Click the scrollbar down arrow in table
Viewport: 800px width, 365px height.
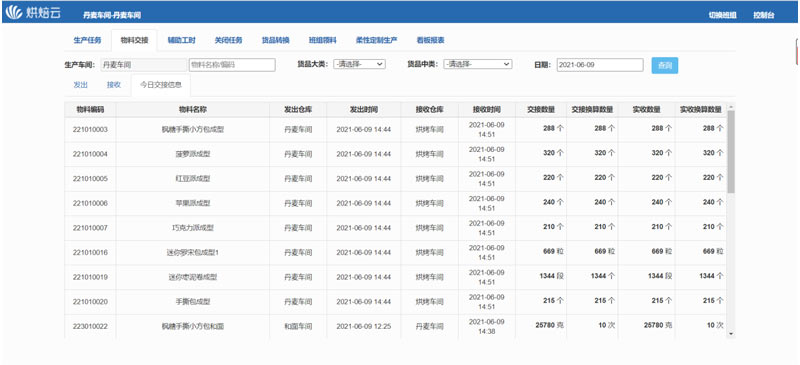click(731, 334)
